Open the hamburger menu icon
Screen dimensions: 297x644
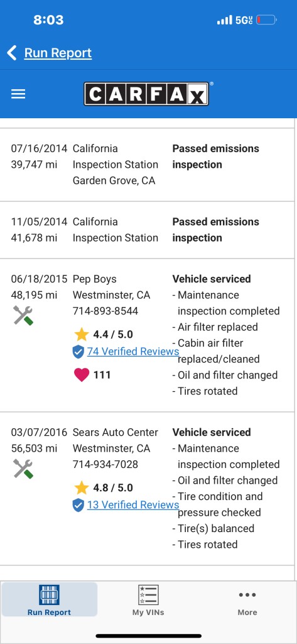click(18, 94)
